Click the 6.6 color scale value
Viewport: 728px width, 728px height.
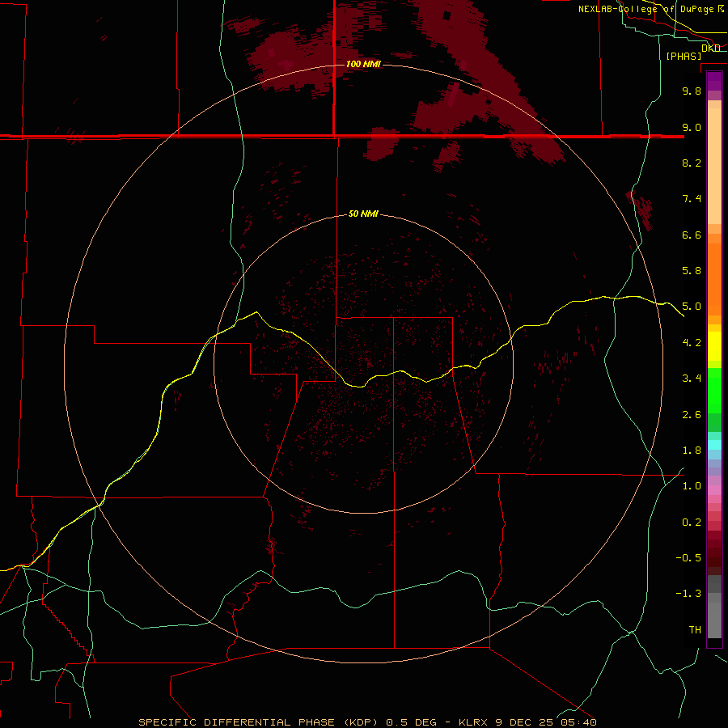click(x=692, y=235)
